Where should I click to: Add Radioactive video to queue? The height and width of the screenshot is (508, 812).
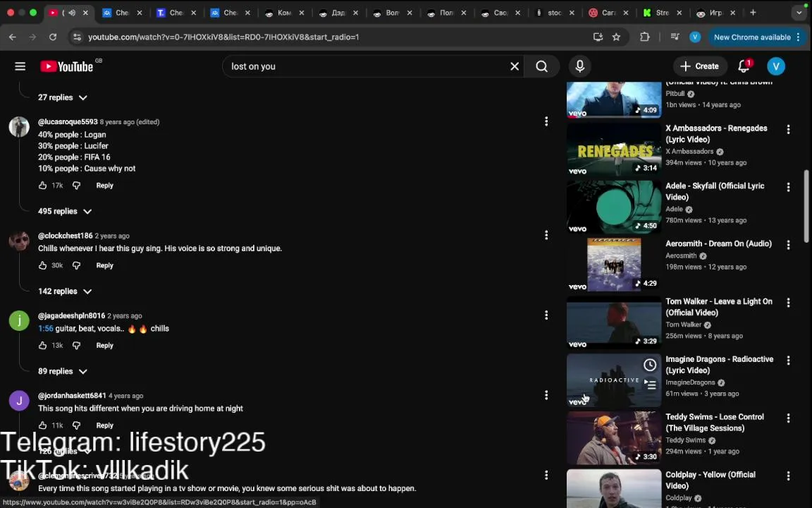click(650, 385)
